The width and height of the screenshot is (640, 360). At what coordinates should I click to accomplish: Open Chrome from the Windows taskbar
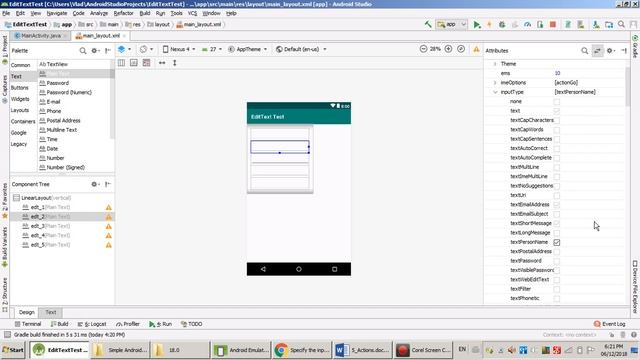pos(302,350)
